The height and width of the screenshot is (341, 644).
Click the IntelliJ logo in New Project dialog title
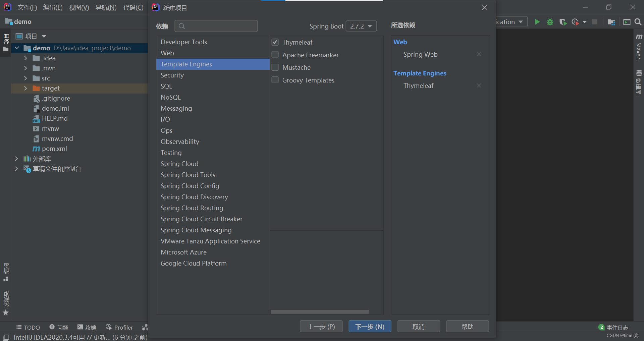(x=155, y=7)
